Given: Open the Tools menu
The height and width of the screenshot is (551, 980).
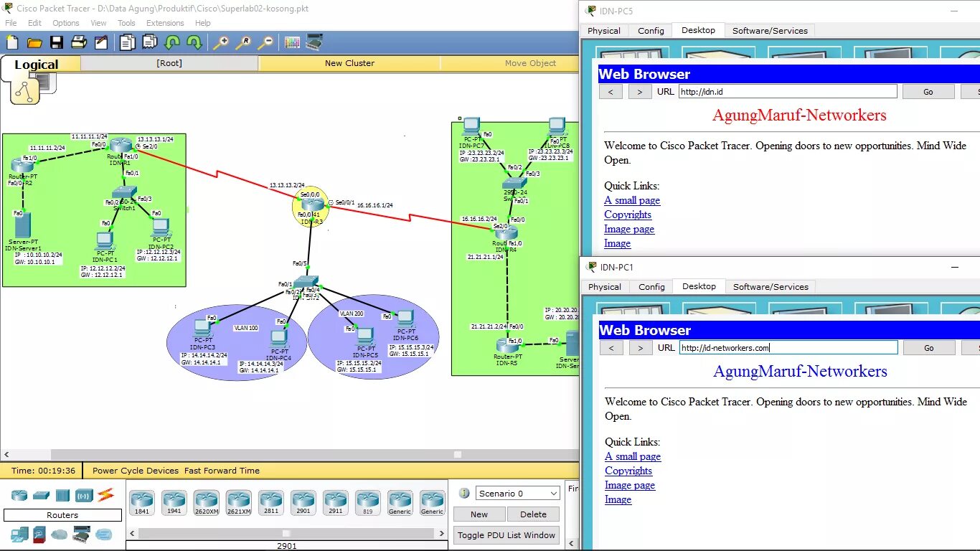Looking at the screenshot, I should [x=126, y=23].
